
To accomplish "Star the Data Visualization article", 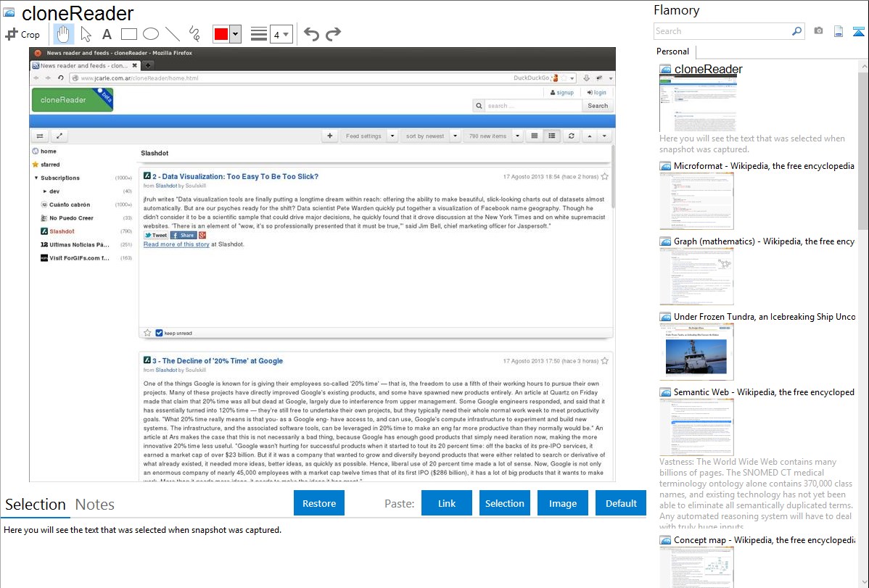I will pos(605,177).
